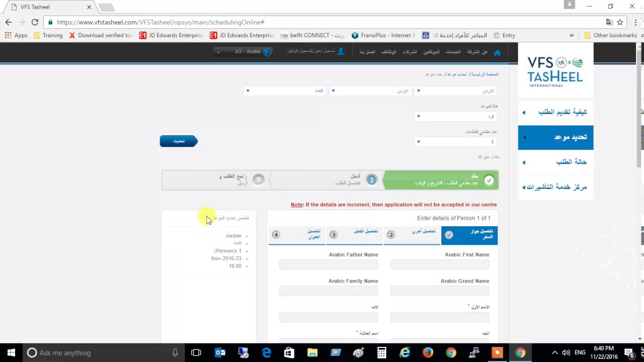Open Internet Explorer from the taskbar
This screenshot has height=362, width=644.
pos(405,353)
